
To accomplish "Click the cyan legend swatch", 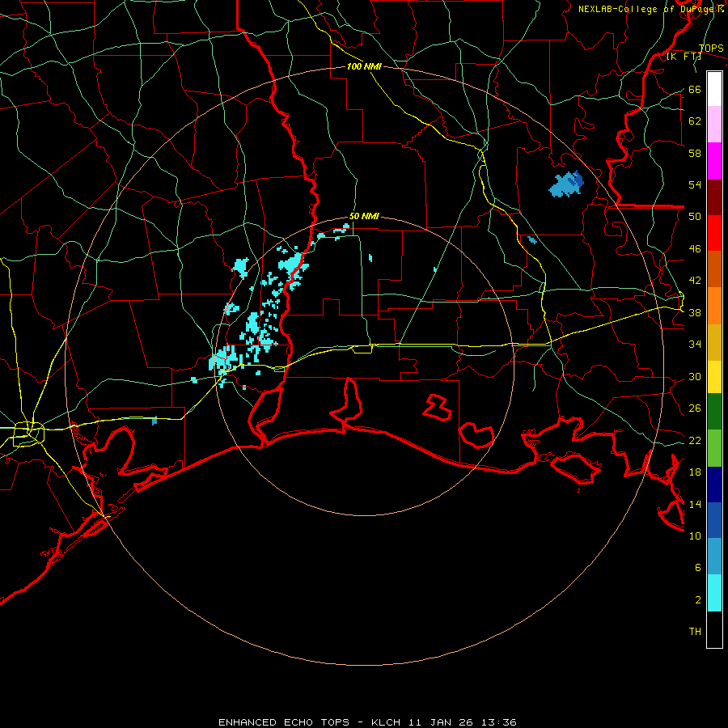I will [x=714, y=593].
